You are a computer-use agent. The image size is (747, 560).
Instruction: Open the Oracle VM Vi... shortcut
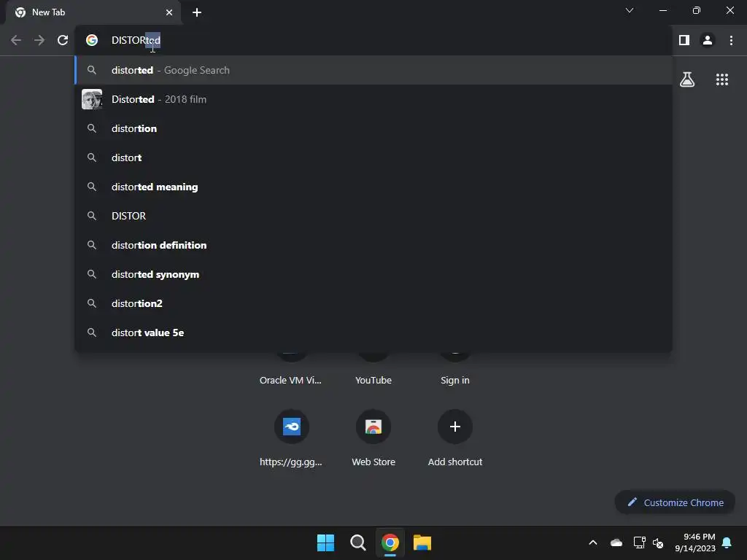[x=290, y=380]
